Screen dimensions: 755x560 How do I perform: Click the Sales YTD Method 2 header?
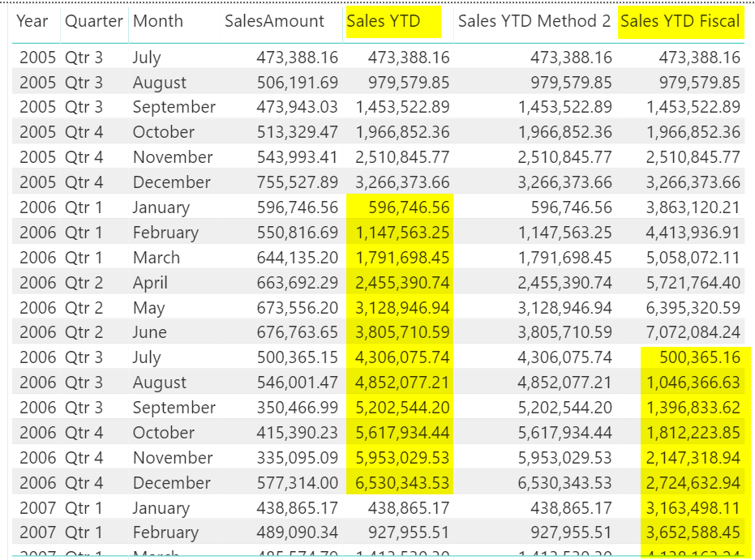[x=534, y=22]
